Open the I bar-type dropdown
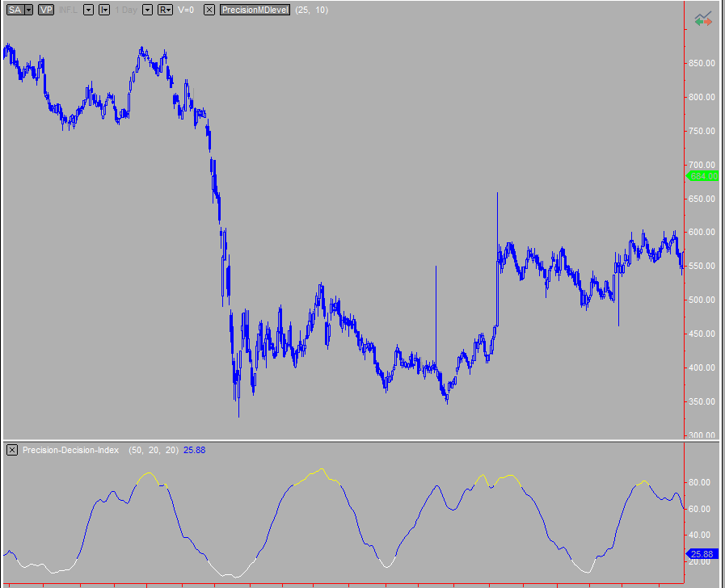 (104, 10)
